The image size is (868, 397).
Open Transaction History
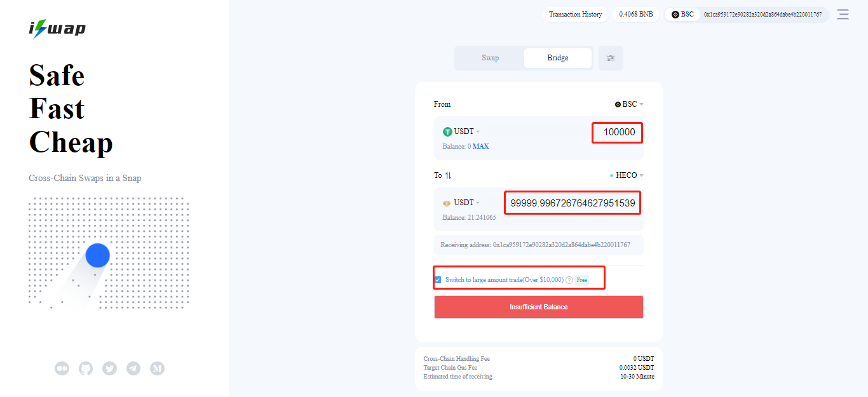coord(576,15)
